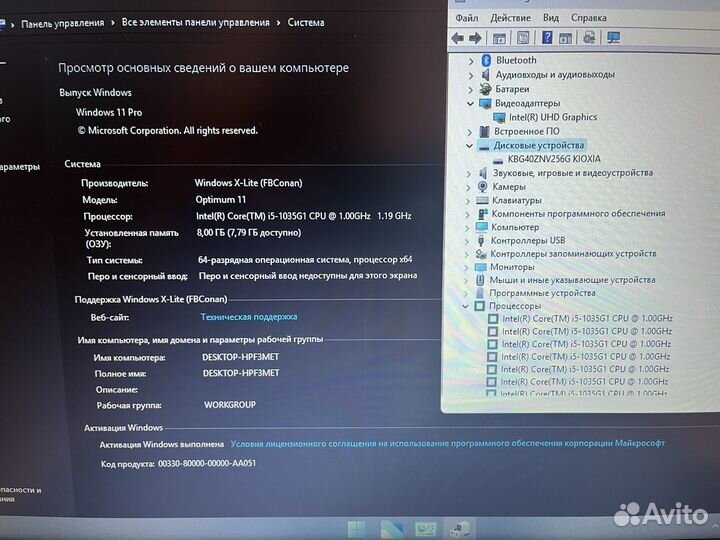The height and width of the screenshot is (540, 720).
Task: Click Панель управления in the breadcrumb
Action: tap(62, 23)
